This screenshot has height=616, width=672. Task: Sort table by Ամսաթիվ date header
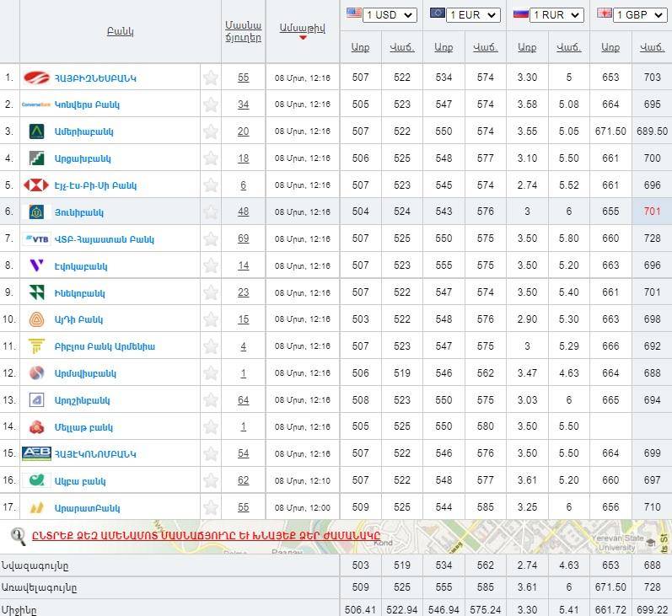pyautogui.click(x=302, y=28)
